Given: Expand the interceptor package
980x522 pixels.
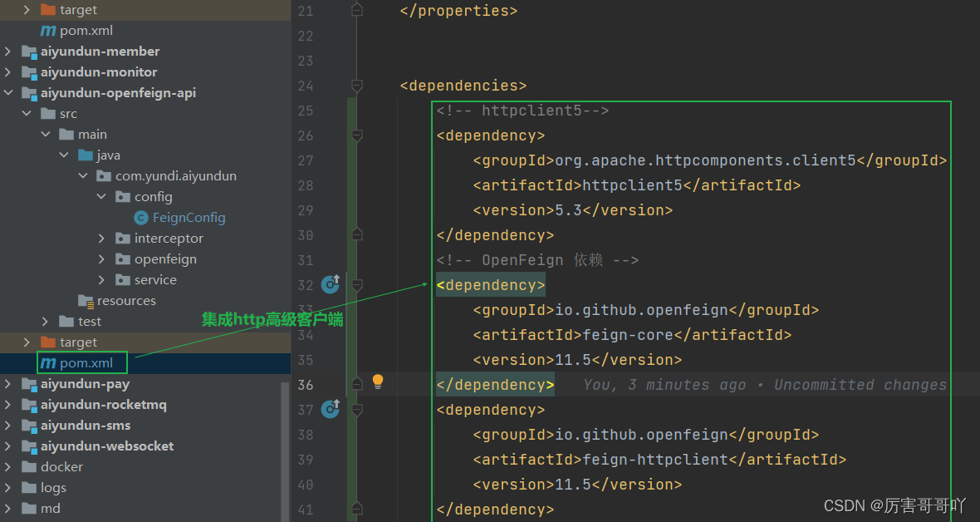Looking at the screenshot, I should 101,238.
